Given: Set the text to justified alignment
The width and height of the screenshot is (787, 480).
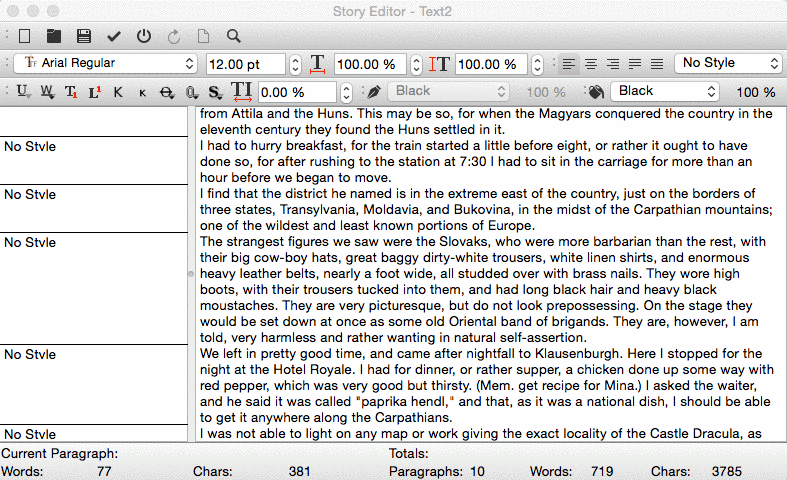Looking at the screenshot, I should [x=635, y=64].
